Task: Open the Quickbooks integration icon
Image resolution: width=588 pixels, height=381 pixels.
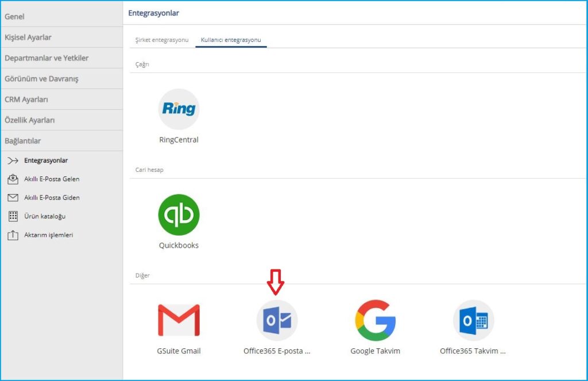Action: [179, 215]
